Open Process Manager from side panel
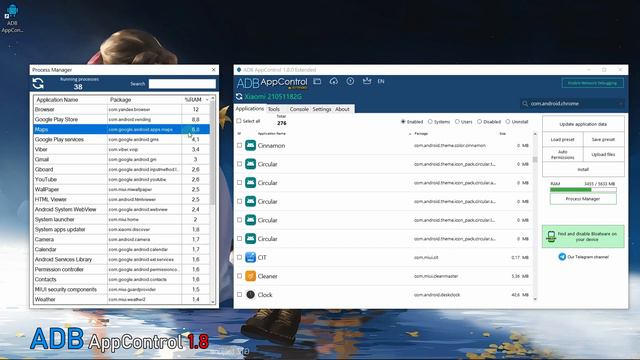 [583, 199]
